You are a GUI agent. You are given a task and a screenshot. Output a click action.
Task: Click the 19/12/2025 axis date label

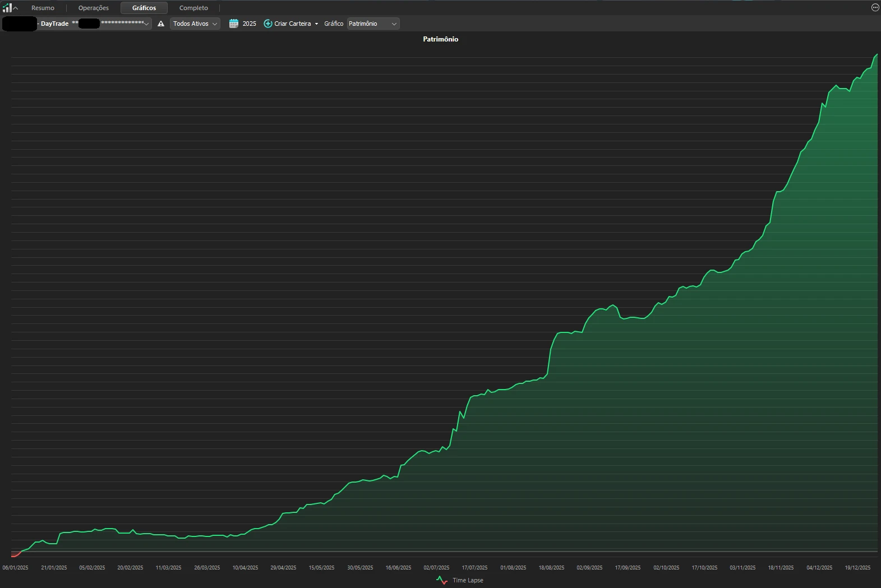857,567
